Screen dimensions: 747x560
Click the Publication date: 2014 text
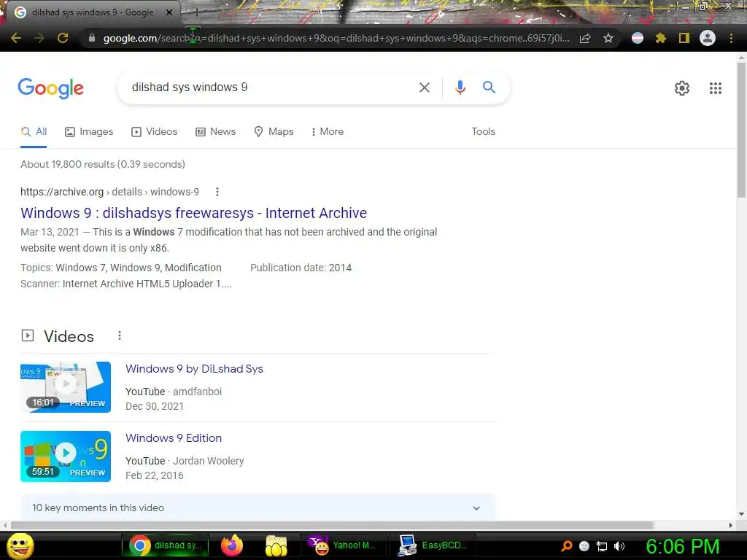tap(301, 268)
